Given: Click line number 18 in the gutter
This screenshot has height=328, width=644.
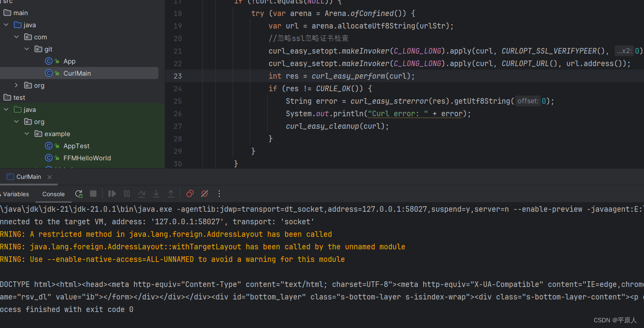Looking at the screenshot, I should click(178, 13).
